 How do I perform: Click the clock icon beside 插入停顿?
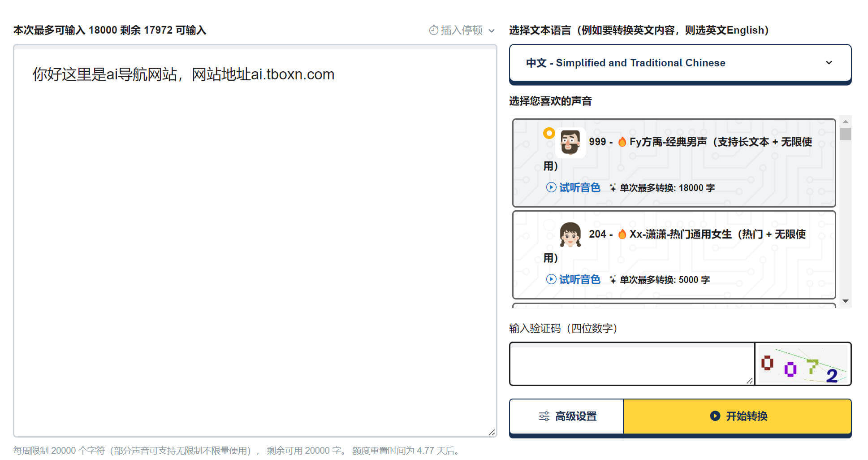[x=433, y=30]
